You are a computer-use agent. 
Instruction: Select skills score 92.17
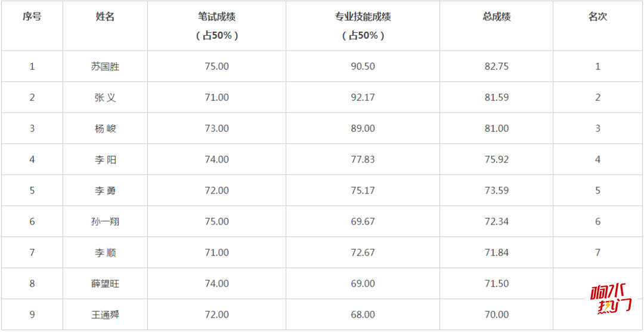tap(363, 97)
